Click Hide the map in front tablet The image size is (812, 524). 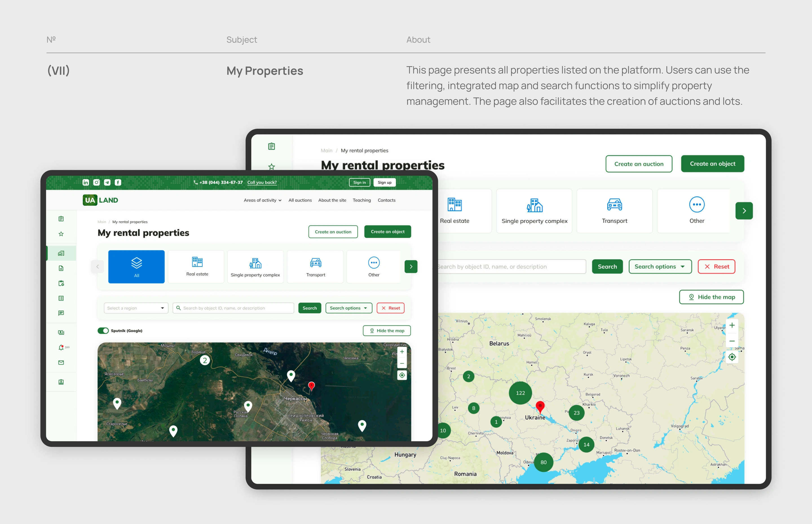coord(387,331)
